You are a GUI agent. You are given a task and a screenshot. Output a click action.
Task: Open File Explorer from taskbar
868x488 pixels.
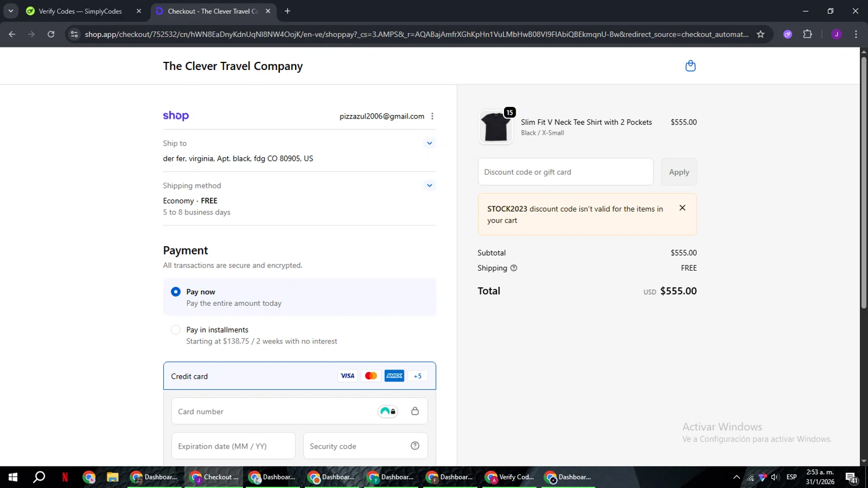pos(112,477)
